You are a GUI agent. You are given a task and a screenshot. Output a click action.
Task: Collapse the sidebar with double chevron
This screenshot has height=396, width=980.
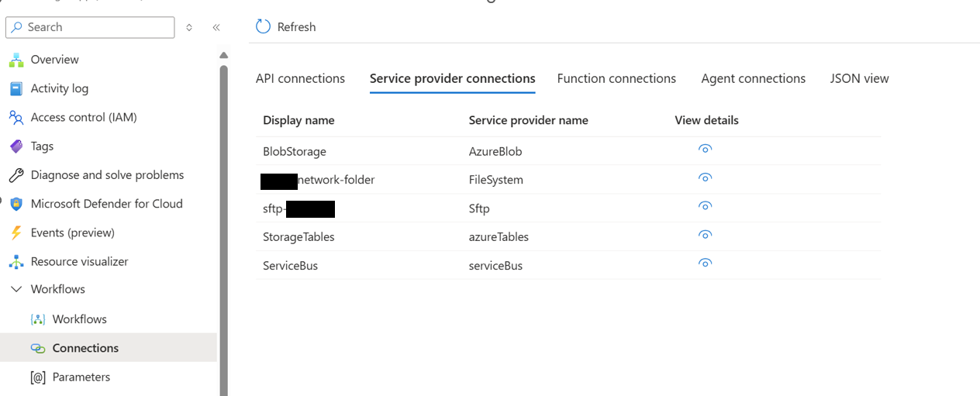tap(216, 27)
